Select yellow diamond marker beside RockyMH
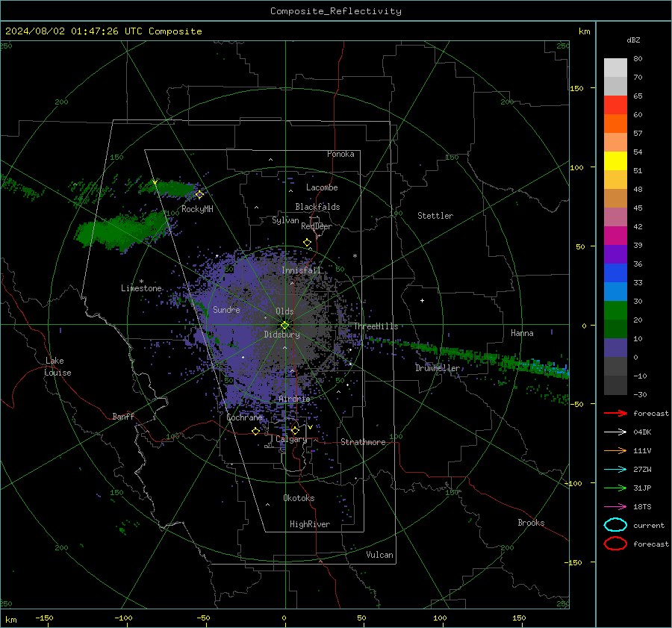 (x=199, y=195)
